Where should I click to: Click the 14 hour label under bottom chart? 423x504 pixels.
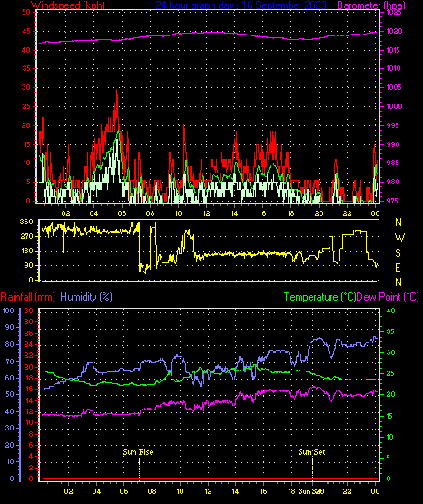pyautogui.click(x=235, y=491)
